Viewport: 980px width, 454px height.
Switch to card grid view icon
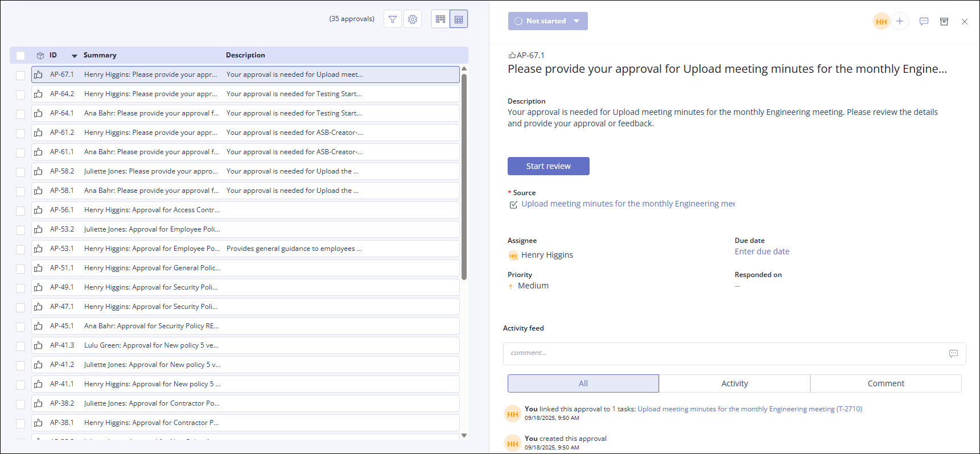point(440,19)
